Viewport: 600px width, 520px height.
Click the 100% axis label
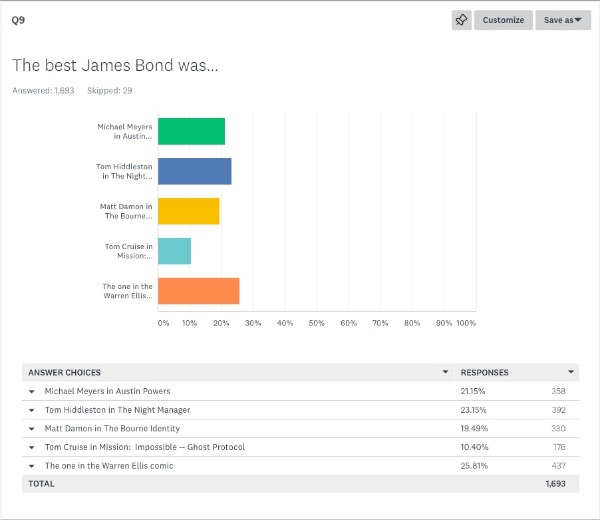[466, 323]
